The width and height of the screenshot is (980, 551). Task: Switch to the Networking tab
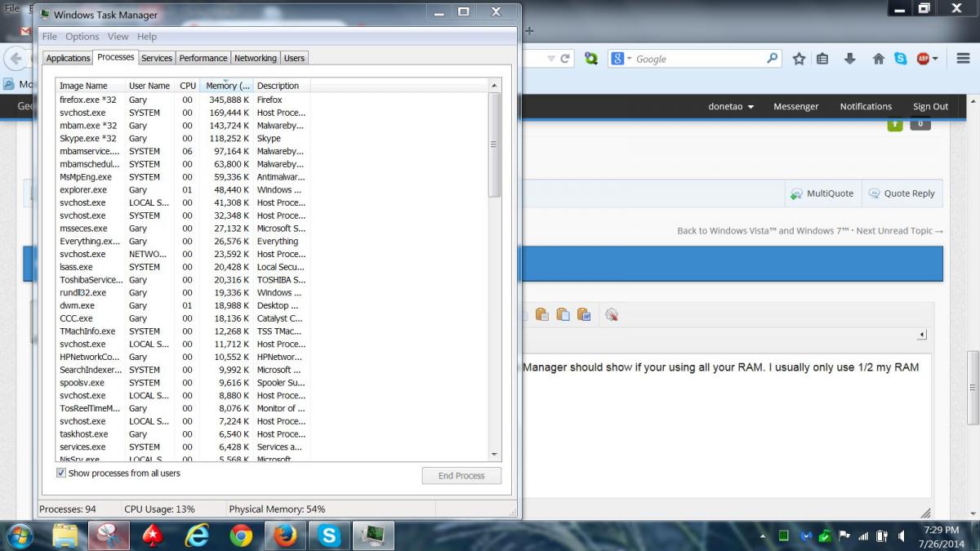point(255,58)
